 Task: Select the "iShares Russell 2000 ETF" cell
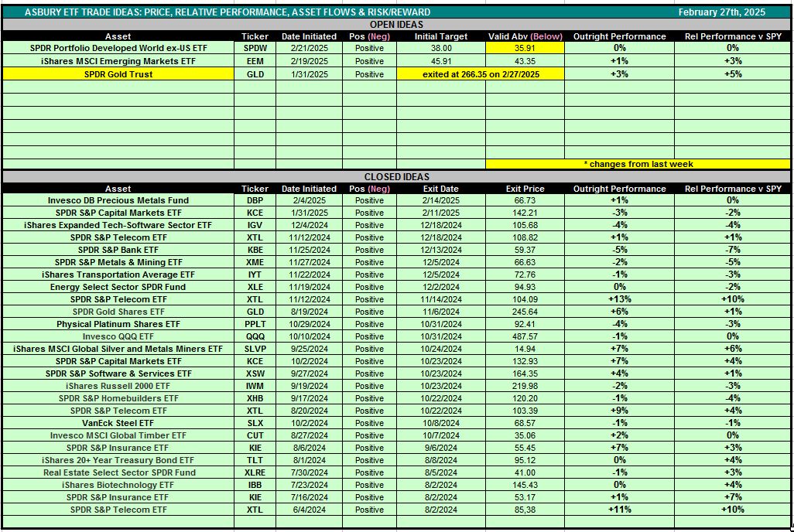pos(118,386)
